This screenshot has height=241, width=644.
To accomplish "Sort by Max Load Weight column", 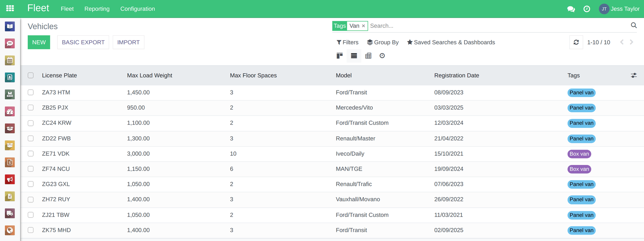I will coord(150,75).
